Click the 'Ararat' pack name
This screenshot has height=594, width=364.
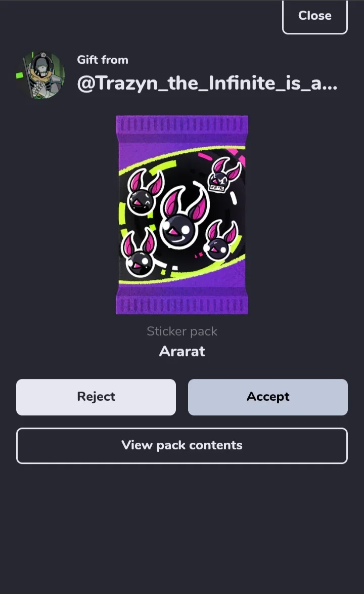182,351
